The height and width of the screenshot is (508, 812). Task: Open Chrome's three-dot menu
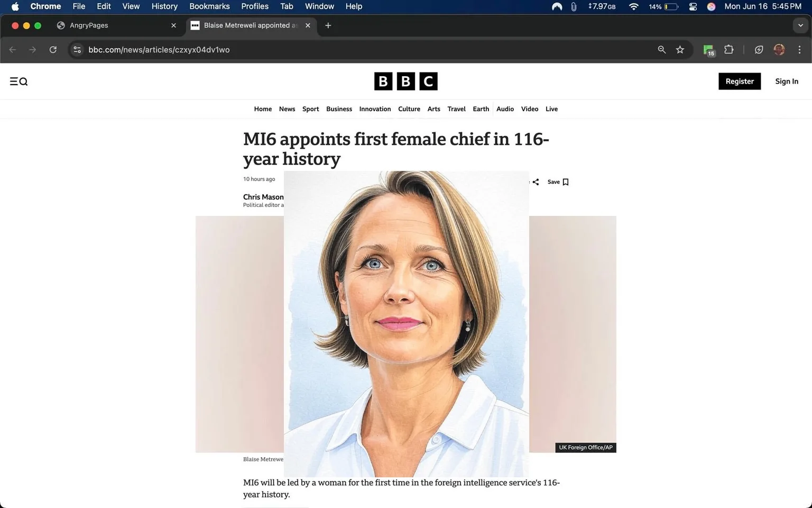click(800, 49)
